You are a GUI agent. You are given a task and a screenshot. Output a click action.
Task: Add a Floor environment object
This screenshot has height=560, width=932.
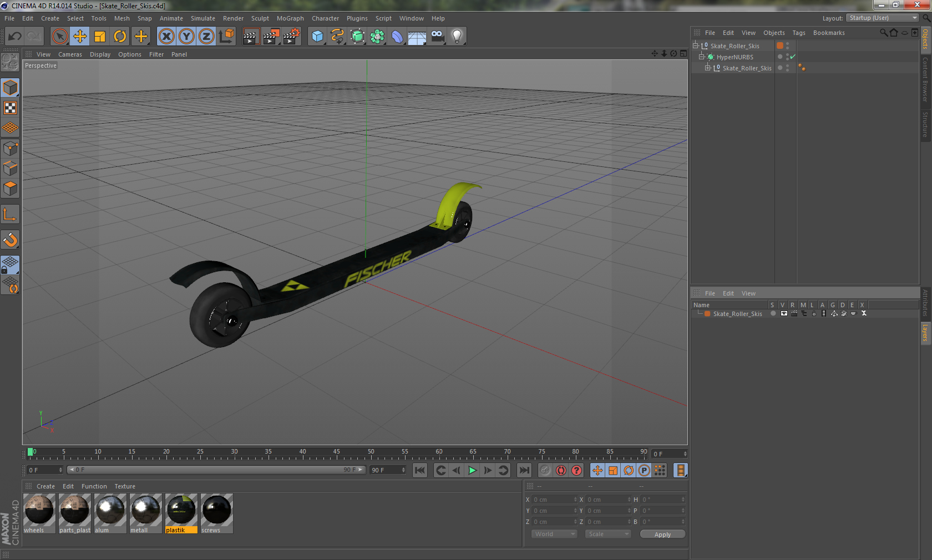(x=417, y=37)
